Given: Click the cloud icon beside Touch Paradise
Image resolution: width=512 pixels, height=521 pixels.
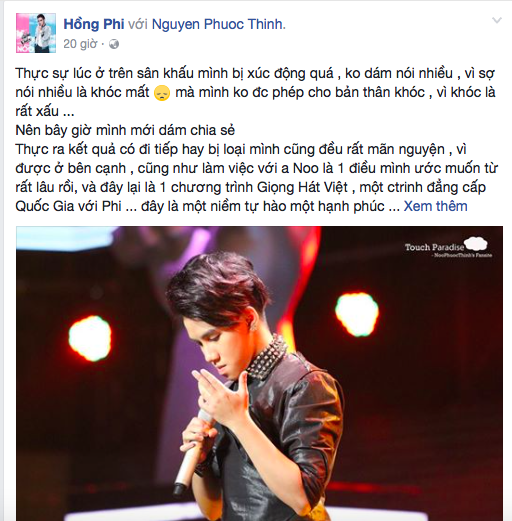Looking at the screenshot, I should coord(477,244).
